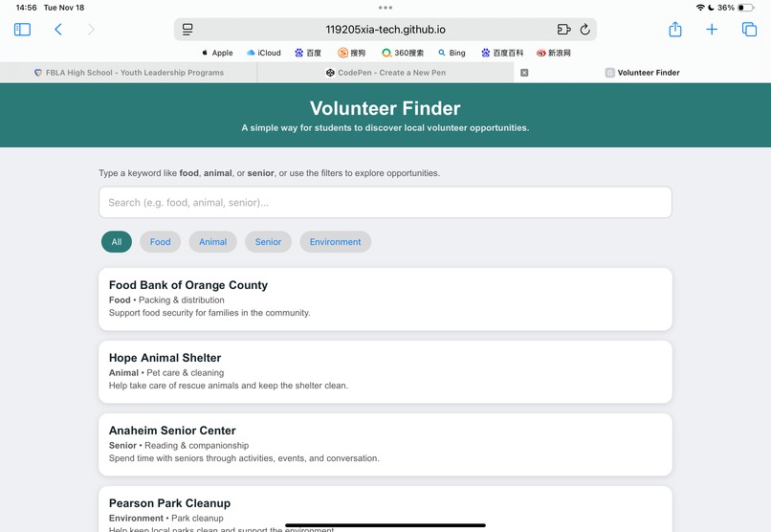This screenshot has width=771, height=532.
Task: Click the search keyword input field
Action: [x=385, y=202]
